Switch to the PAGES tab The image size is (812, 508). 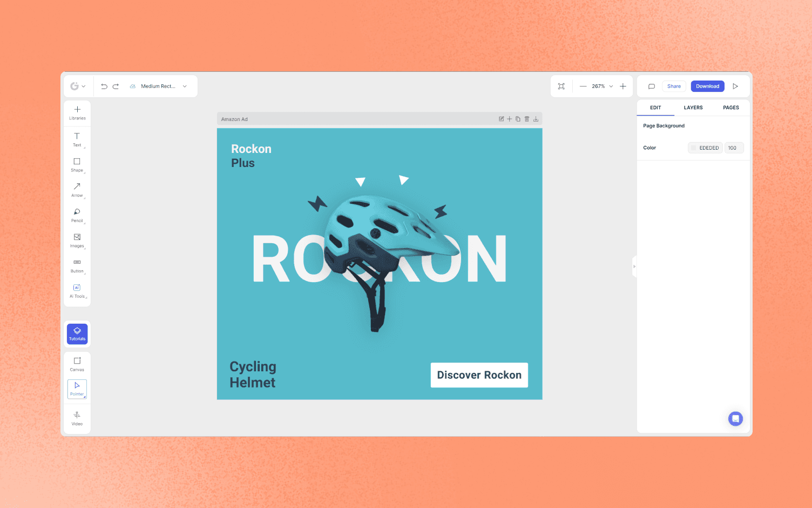coord(731,108)
